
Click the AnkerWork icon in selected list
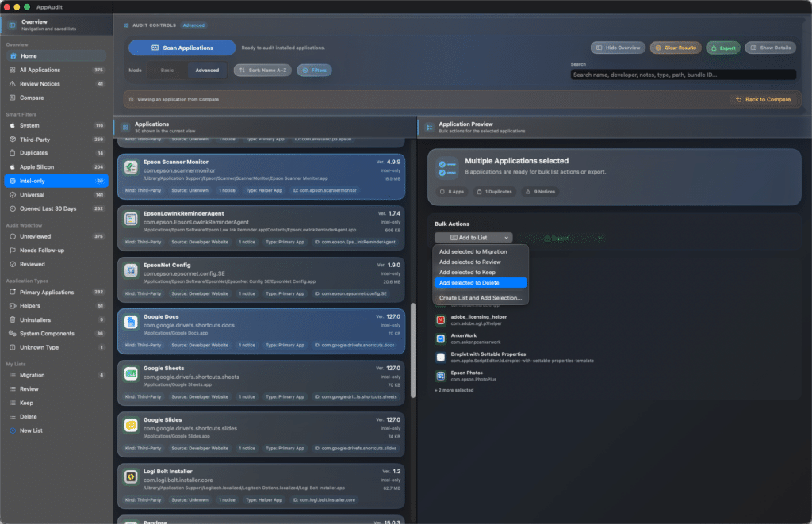pyautogui.click(x=441, y=338)
